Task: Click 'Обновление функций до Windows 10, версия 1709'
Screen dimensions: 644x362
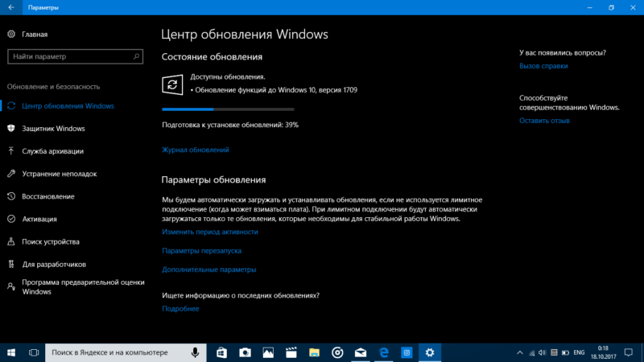Action: click(276, 90)
